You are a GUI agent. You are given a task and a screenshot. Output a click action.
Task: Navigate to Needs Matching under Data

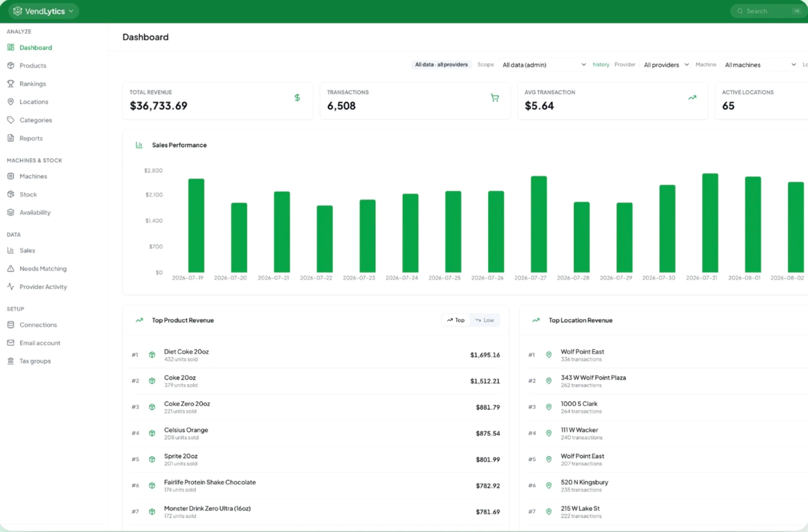point(43,268)
